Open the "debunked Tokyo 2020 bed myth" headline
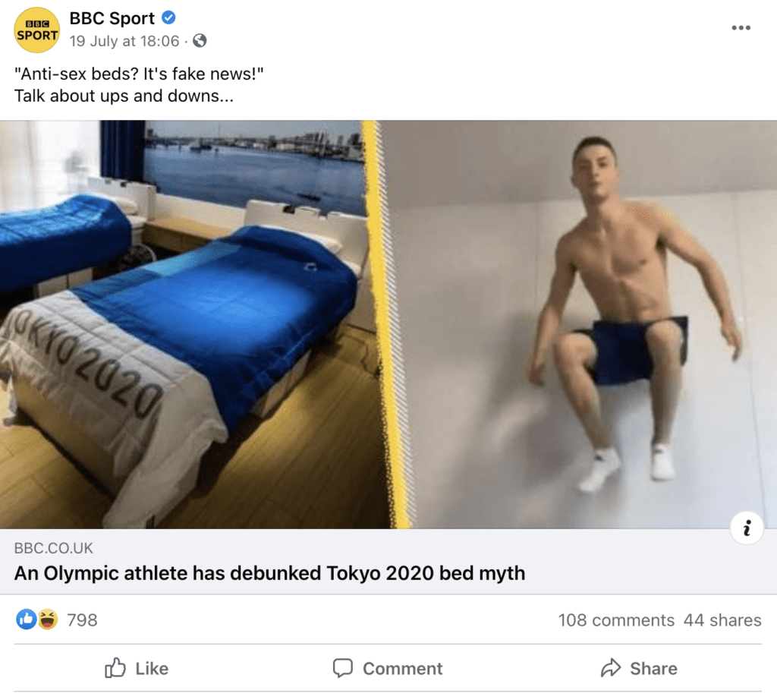The width and height of the screenshot is (777, 700). (269, 572)
